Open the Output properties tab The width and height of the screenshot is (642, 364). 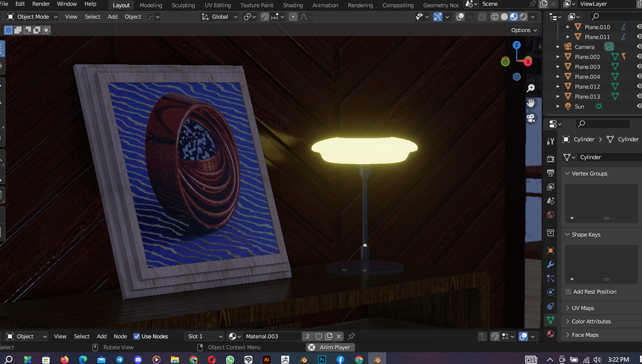[550, 173]
